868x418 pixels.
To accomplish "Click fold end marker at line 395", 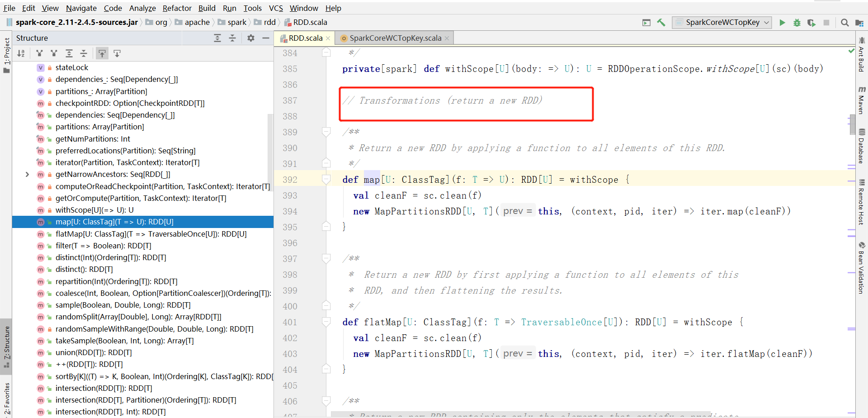I will pos(326,226).
